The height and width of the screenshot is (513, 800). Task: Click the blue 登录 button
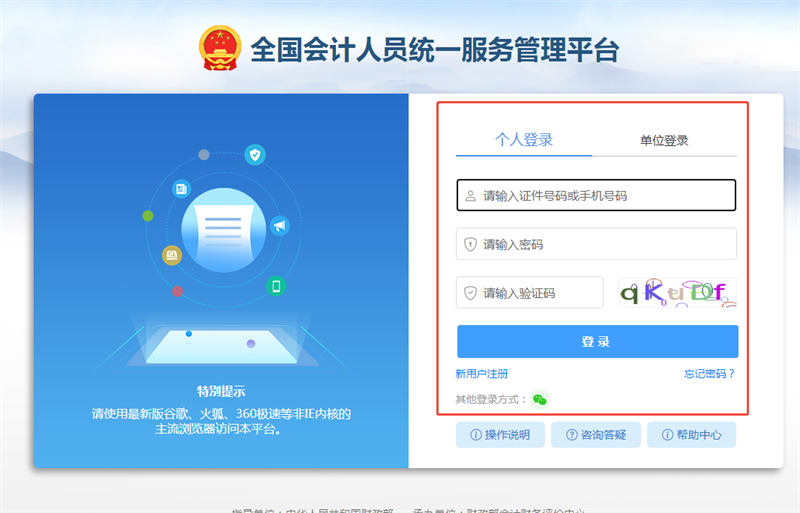[597, 341]
